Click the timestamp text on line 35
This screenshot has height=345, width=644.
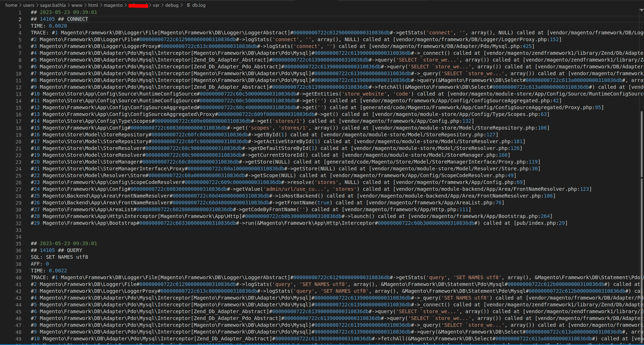pos(68,243)
